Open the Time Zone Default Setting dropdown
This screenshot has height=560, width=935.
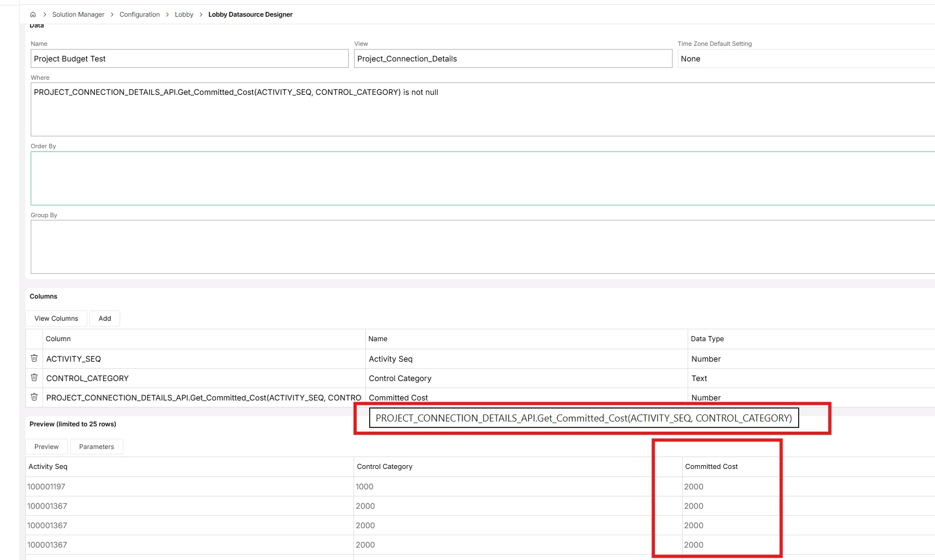[x=806, y=59]
